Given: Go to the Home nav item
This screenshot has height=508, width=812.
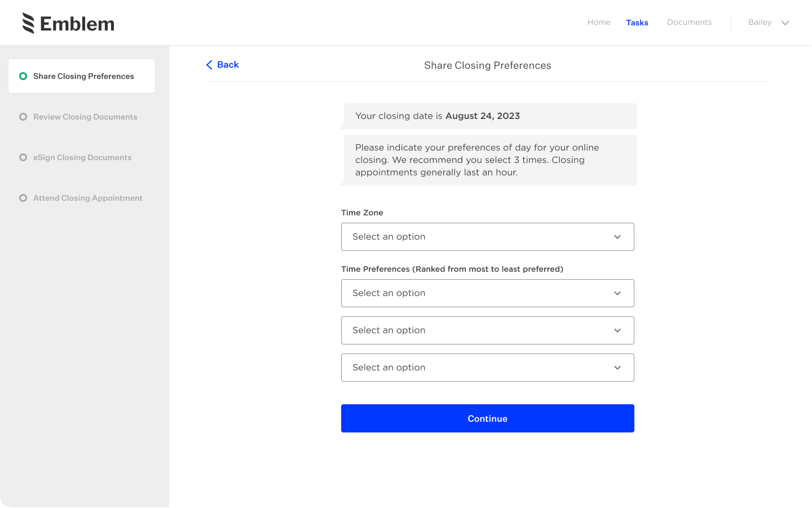Looking at the screenshot, I should 599,23.
